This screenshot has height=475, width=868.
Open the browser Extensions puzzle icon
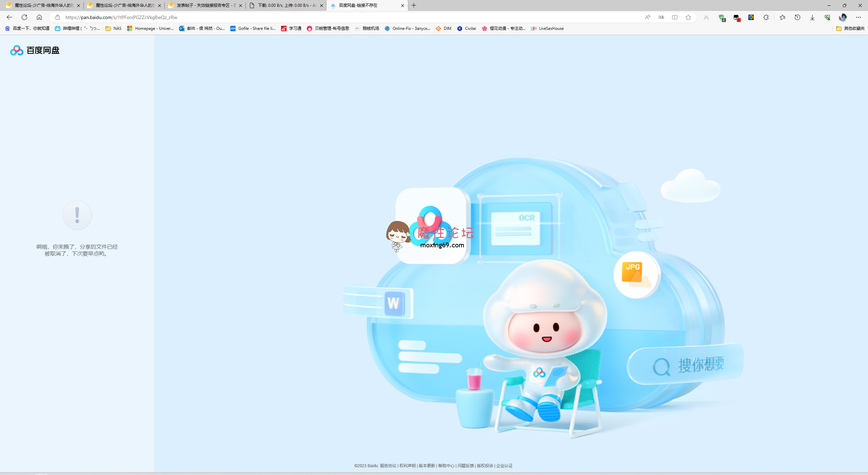tap(766, 17)
